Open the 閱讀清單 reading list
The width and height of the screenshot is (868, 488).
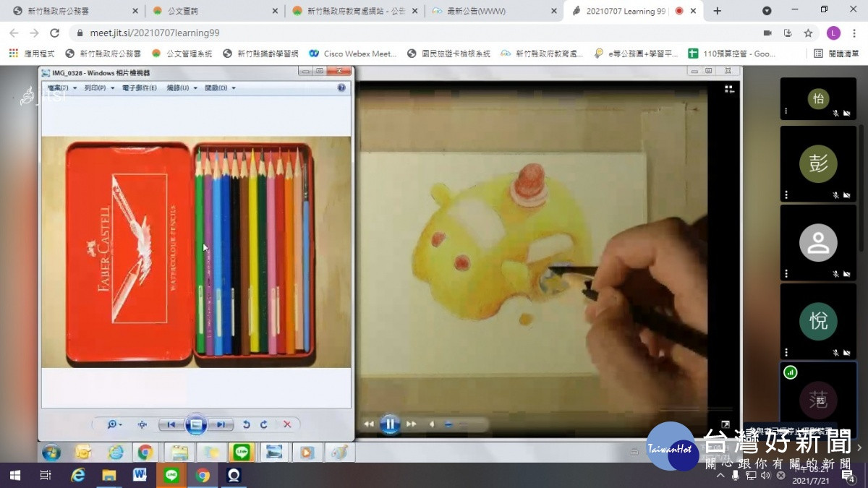[836, 53]
